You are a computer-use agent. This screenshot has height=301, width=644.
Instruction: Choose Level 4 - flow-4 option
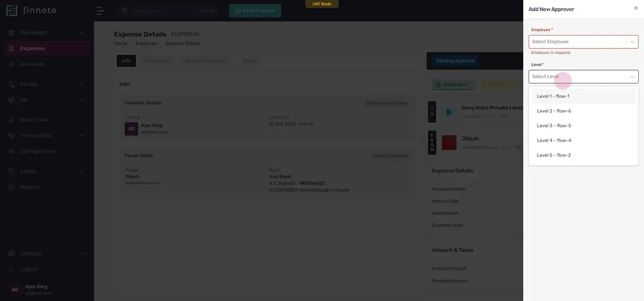point(584,140)
